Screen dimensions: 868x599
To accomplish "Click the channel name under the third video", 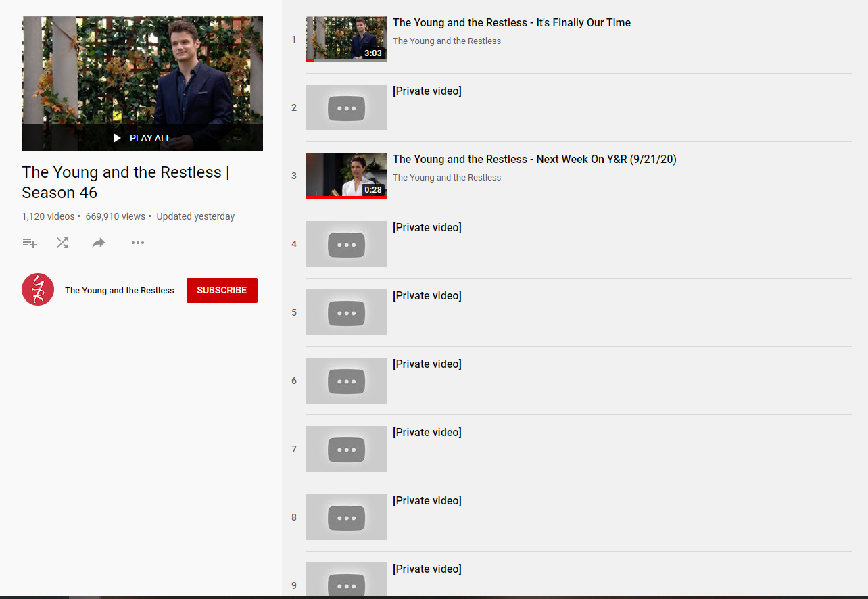I will [447, 178].
